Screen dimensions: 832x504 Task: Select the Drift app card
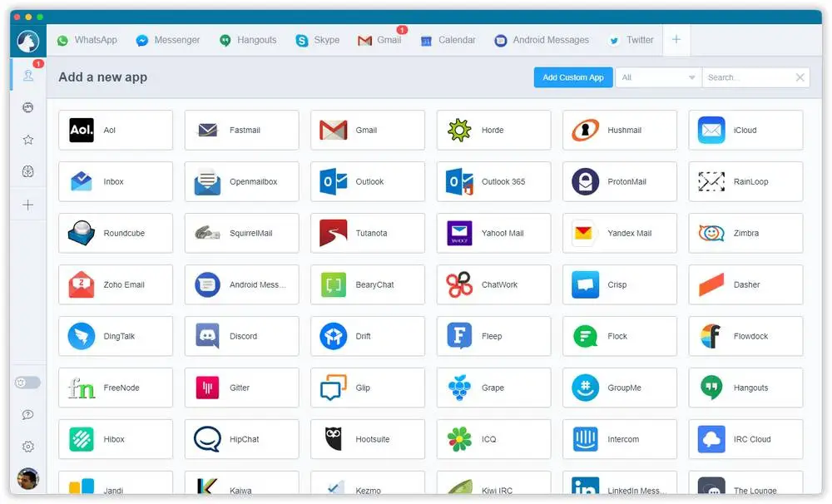pos(368,336)
